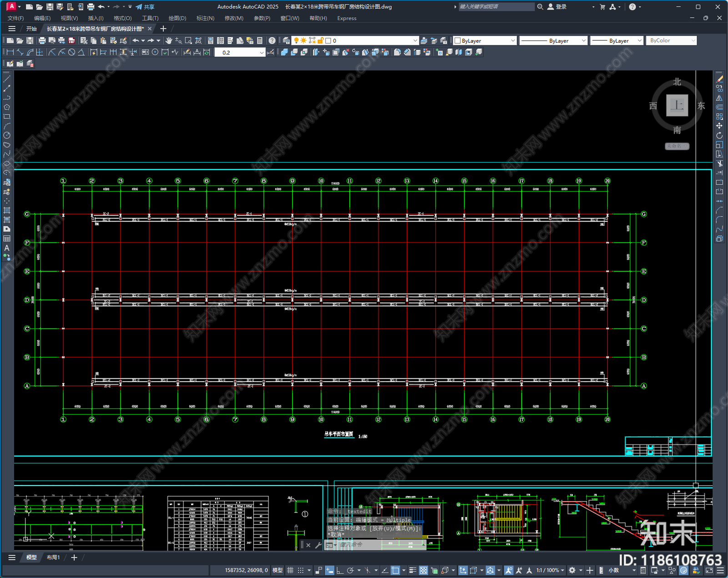Toggle lineweight display in status bar
Image resolution: width=728 pixels, height=578 pixels.
point(413,570)
